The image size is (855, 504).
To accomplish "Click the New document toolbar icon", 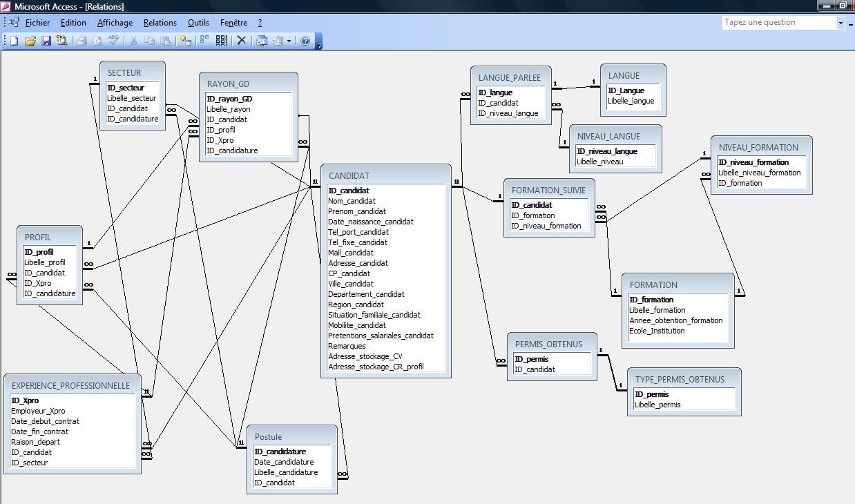I will point(14,41).
